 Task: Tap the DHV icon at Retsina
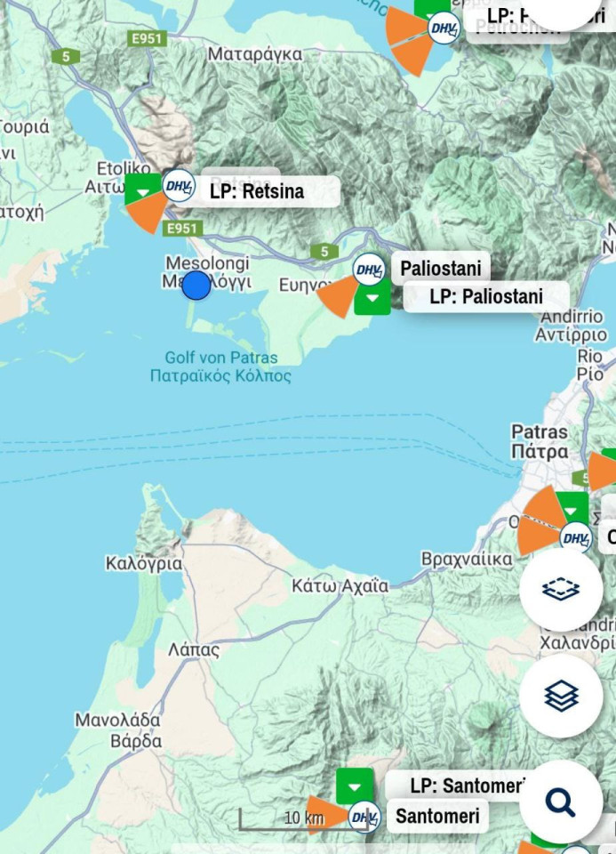click(x=179, y=186)
